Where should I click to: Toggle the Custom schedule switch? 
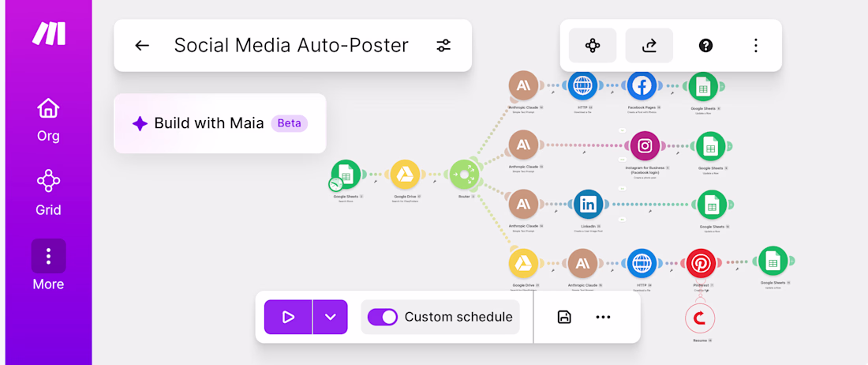click(x=383, y=317)
